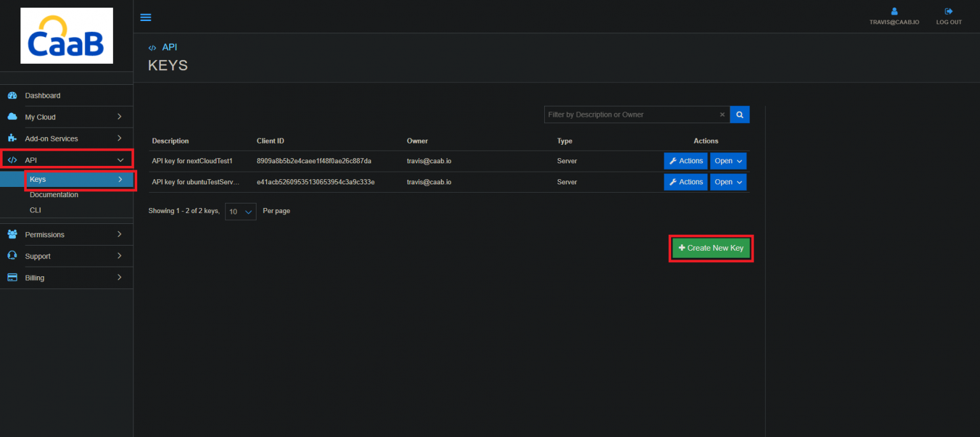
Task: Click the TRAVIS@CAAB.IO user icon
Action: (893, 11)
